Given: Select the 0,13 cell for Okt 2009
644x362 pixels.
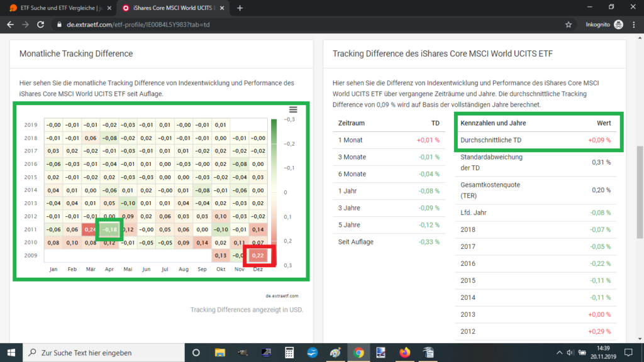Looking at the screenshot, I should point(221,255).
